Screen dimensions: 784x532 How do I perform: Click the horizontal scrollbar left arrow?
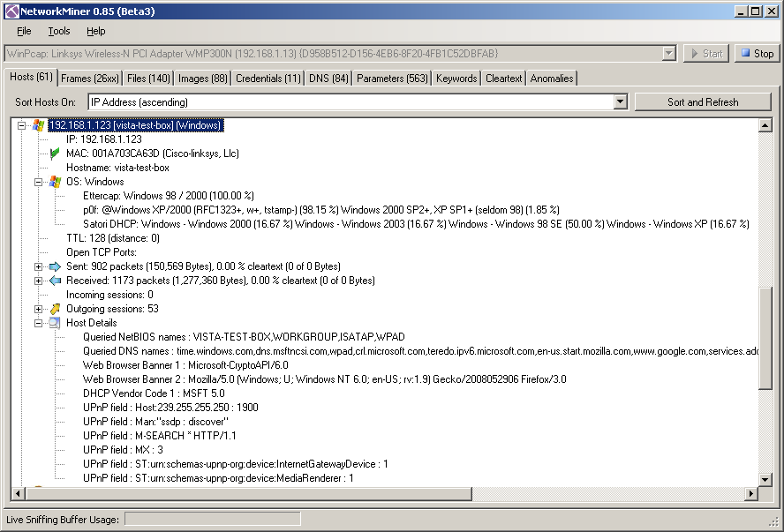coord(18,493)
